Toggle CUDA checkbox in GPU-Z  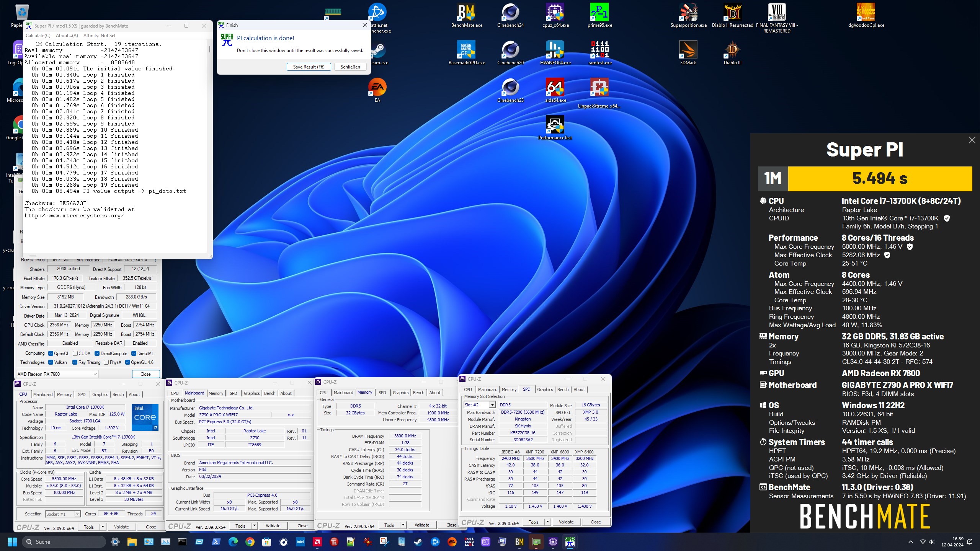pyautogui.click(x=75, y=353)
